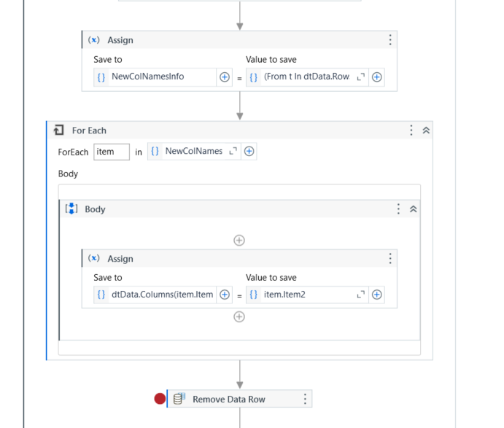Click plus button beside dtData.Columns field
This screenshot has height=428, width=504.
[225, 295]
